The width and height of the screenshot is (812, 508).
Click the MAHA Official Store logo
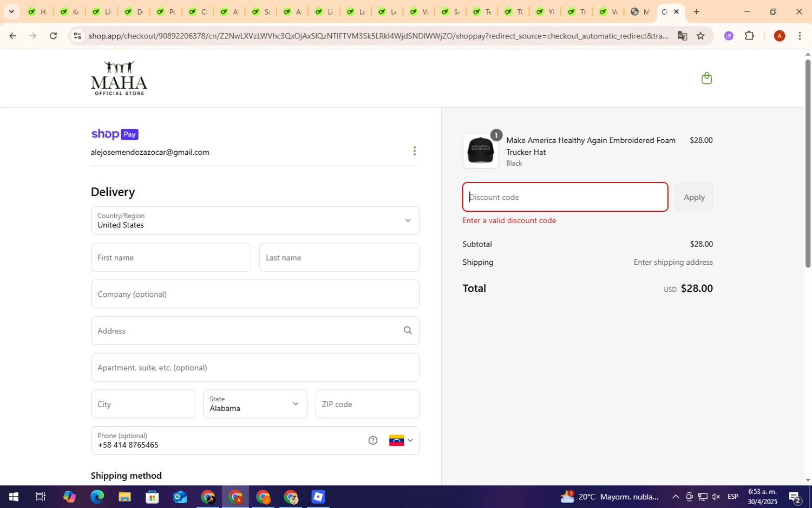(x=119, y=79)
